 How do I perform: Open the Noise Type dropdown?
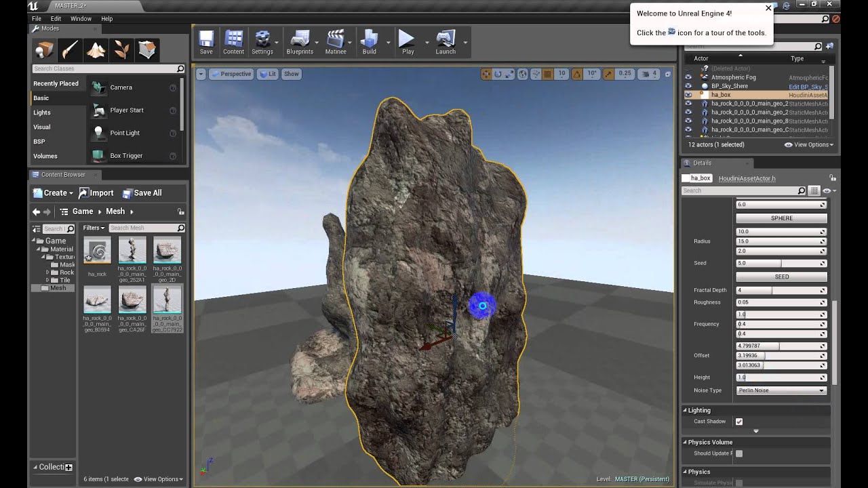pyautogui.click(x=781, y=390)
